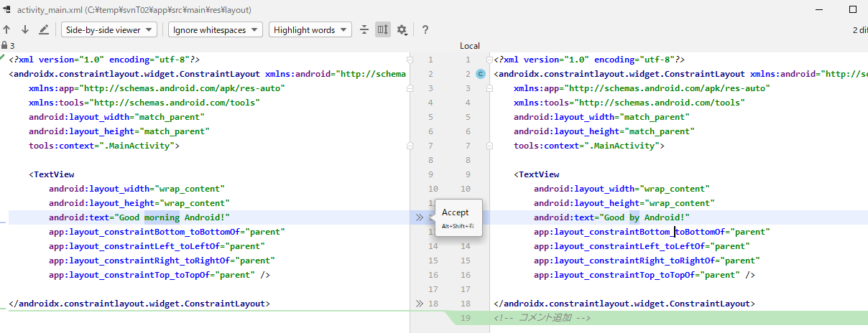The image size is (868, 333).
Task: Click the pencil edit source icon
Action: point(44,30)
